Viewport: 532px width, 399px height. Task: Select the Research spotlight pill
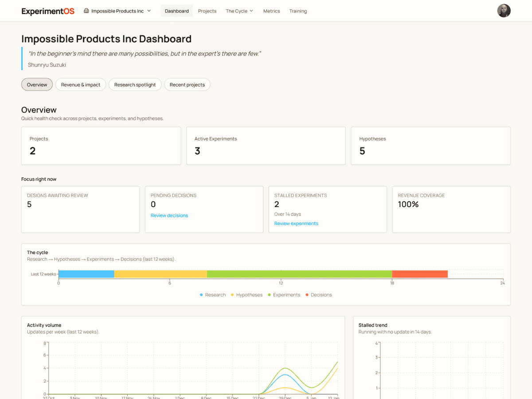click(x=135, y=84)
